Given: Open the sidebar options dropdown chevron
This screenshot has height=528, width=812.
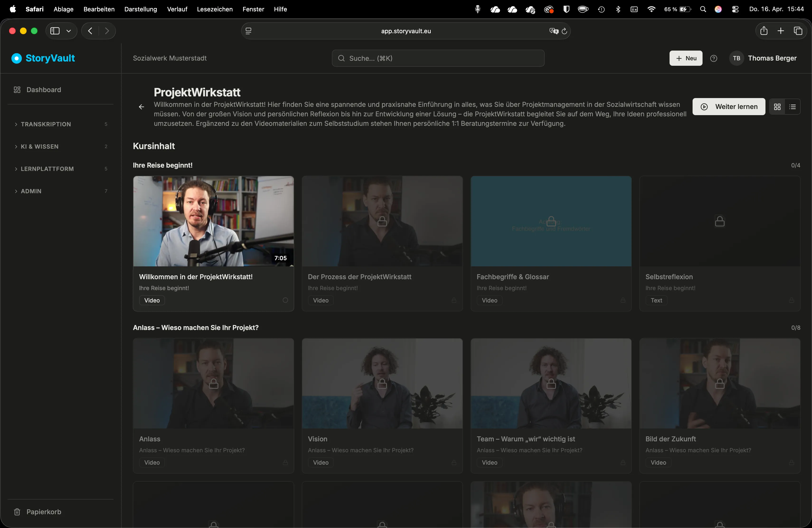Looking at the screenshot, I should 69,31.
